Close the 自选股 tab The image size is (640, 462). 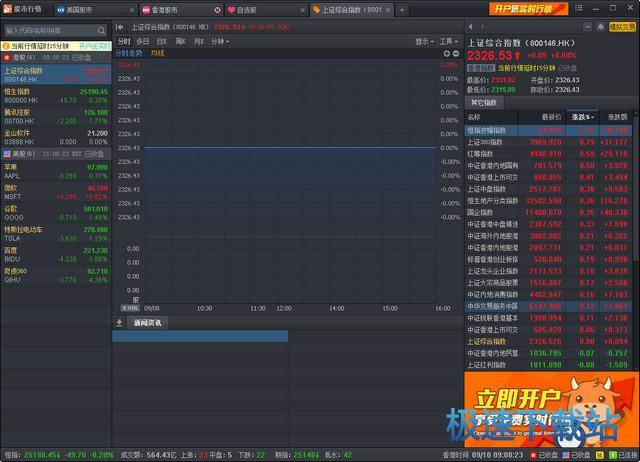302,10
